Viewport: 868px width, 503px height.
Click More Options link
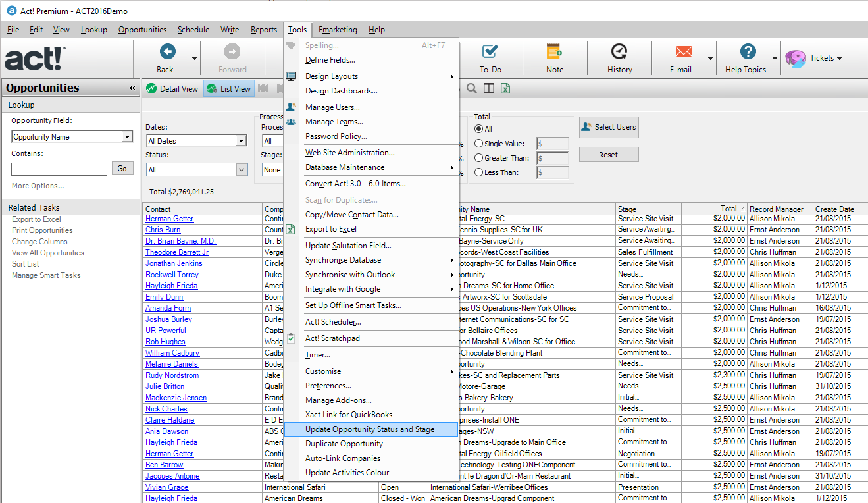click(x=38, y=186)
